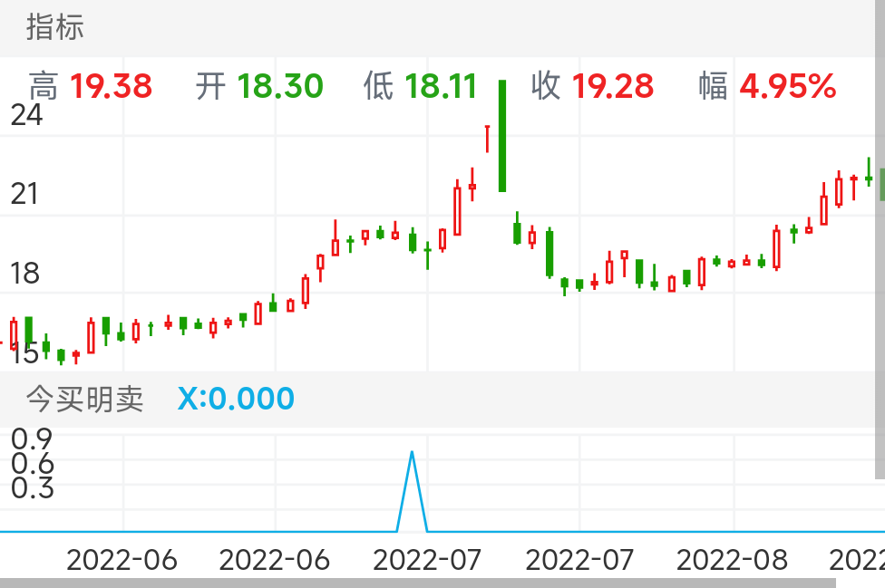Click the 0.3 indicator axis label
This screenshot has height=588, width=885.
[x=32, y=487]
